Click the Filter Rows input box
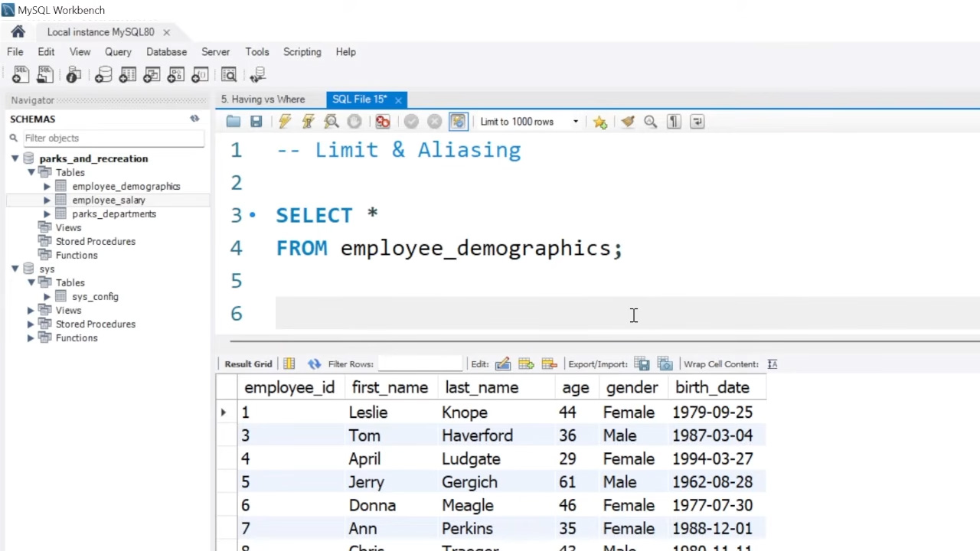The image size is (980, 551). point(420,364)
